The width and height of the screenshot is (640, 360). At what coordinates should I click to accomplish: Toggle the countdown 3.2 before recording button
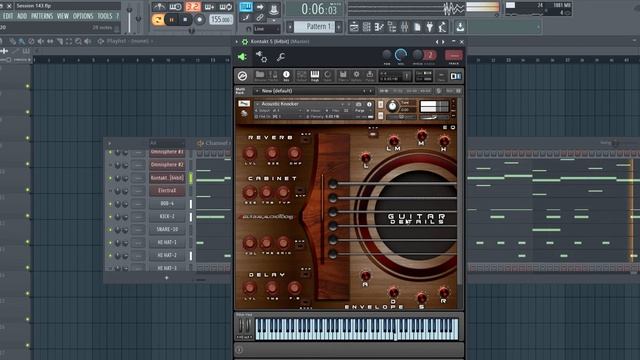[193, 7]
